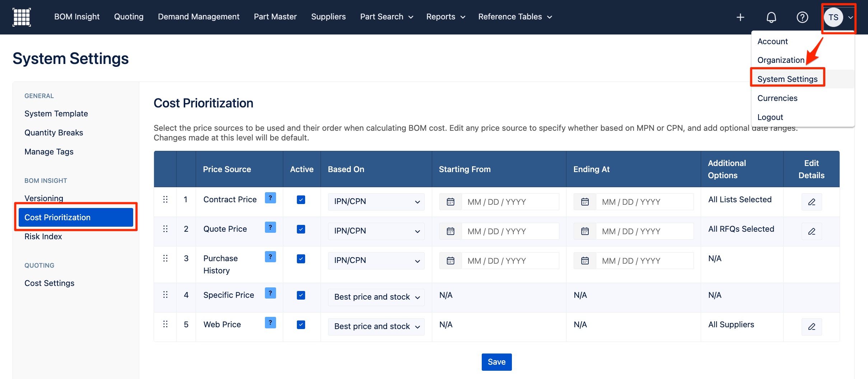The image size is (868, 379).
Task: Open Quantity Breaks settings
Action: (x=53, y=133)
